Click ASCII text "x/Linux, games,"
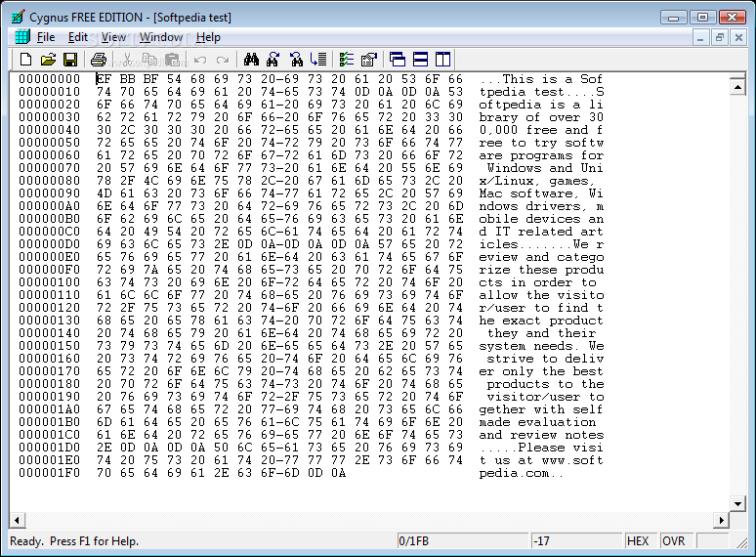This screenshot has height=557, width=756. (x=536, y=181)
